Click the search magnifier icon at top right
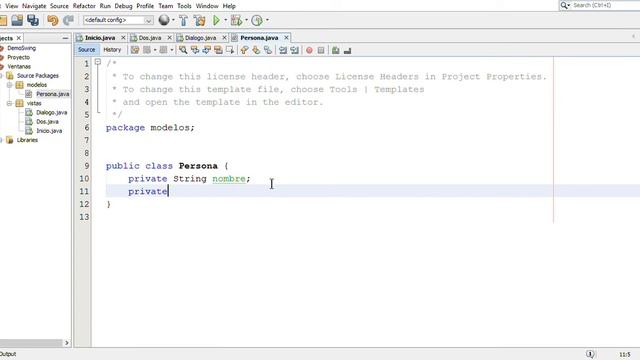 (x=564, y=5)
